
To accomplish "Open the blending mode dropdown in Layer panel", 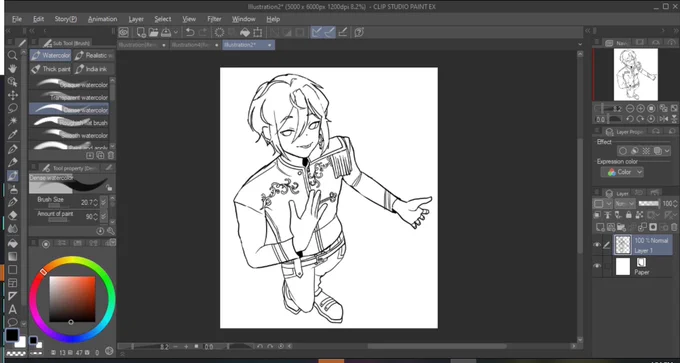I will click(x=625, y=203).
